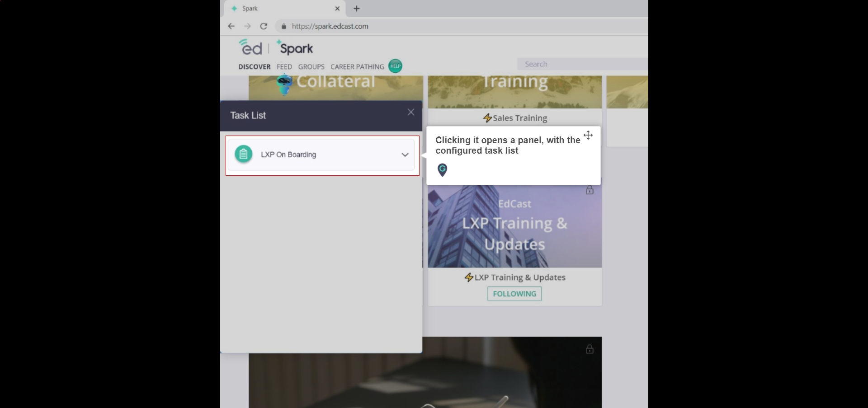Select the LXP On Boarding task text

[x=288, y=155]
